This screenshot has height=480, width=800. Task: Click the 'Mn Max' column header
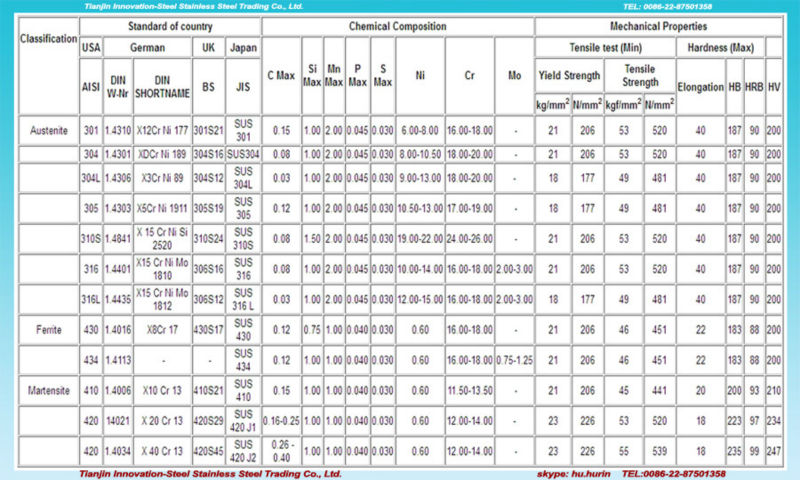pyautogui.click(x=334, y=75)
